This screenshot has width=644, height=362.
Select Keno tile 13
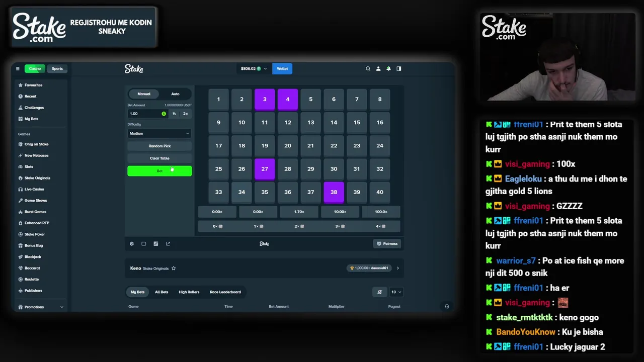311,123
